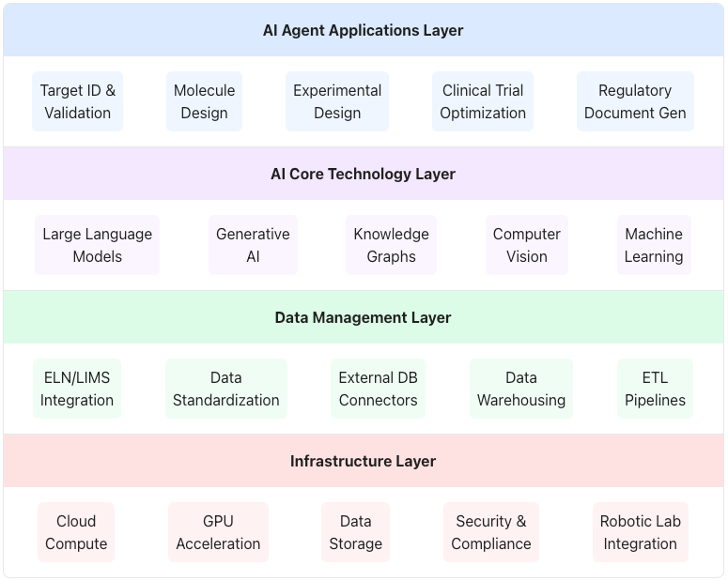Open External DB Connectors item

378,389
